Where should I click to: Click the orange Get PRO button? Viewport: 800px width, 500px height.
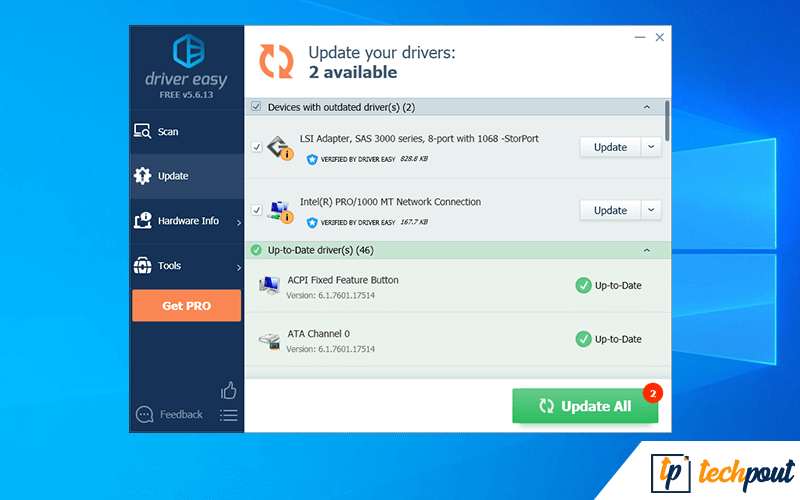(186, 306)
